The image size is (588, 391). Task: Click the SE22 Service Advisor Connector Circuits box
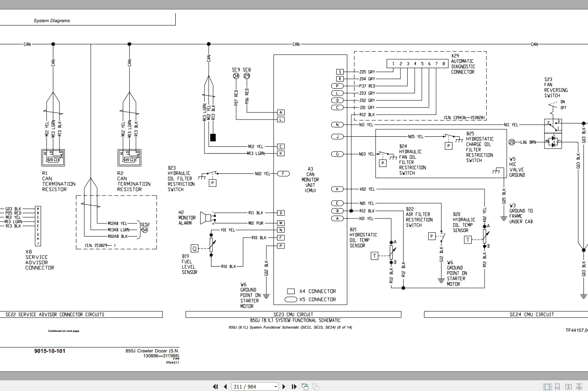point(81,314)
